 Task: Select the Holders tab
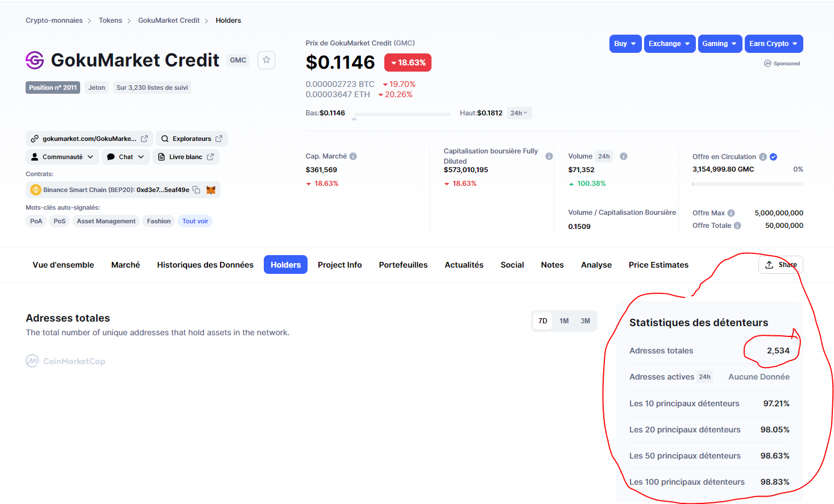[x=285, y=265]
